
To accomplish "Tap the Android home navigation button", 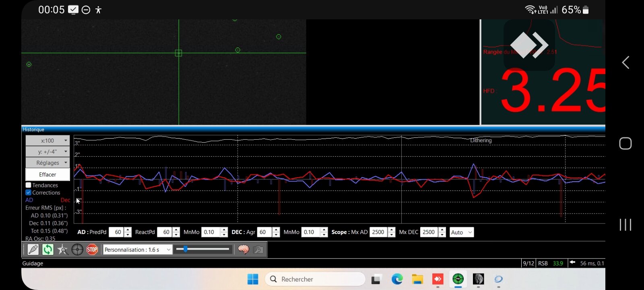I will tap(625, 143).
